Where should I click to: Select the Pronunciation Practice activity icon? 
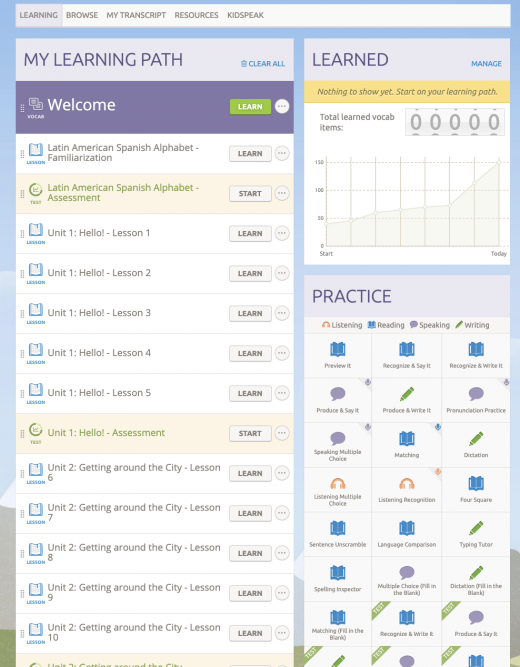[x=476, y=400]
